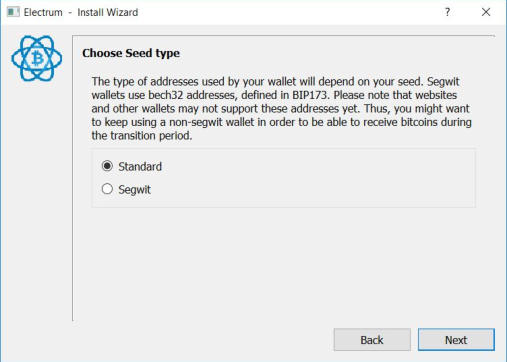The image size is (507, 362).
Task: Click the "Electrum" word in the window title
Action: coord(43,12)
